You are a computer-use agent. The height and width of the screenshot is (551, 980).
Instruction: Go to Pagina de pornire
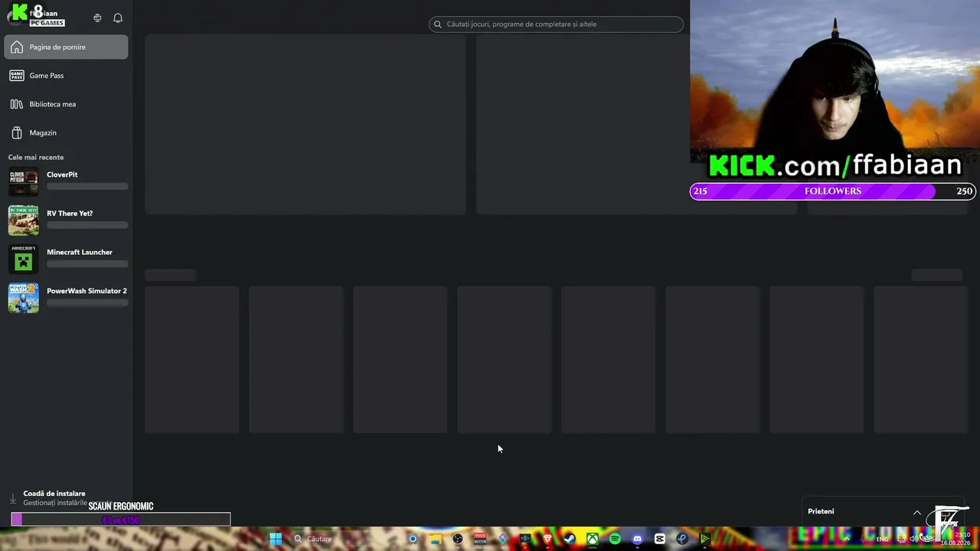(x=66, y=47)
